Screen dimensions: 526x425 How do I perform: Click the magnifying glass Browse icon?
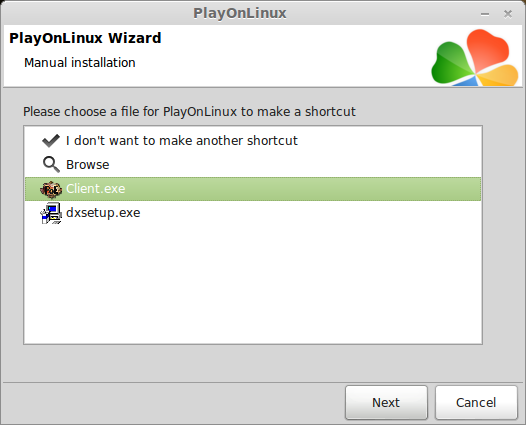[x=51, y=164]
